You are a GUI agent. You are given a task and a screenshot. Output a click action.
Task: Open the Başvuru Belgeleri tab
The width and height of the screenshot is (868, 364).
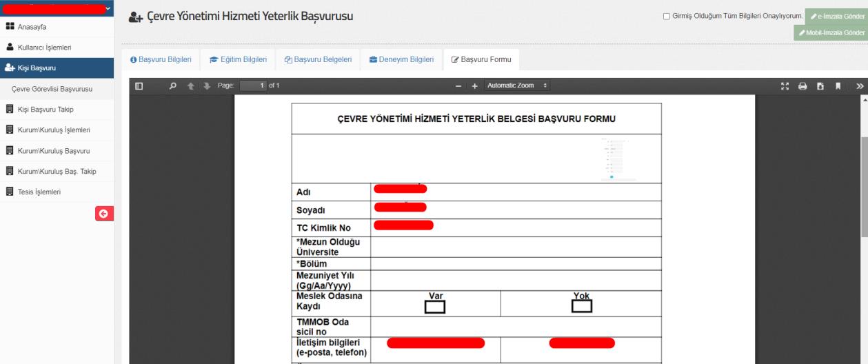pyautogui.click(x=318, y=60)
